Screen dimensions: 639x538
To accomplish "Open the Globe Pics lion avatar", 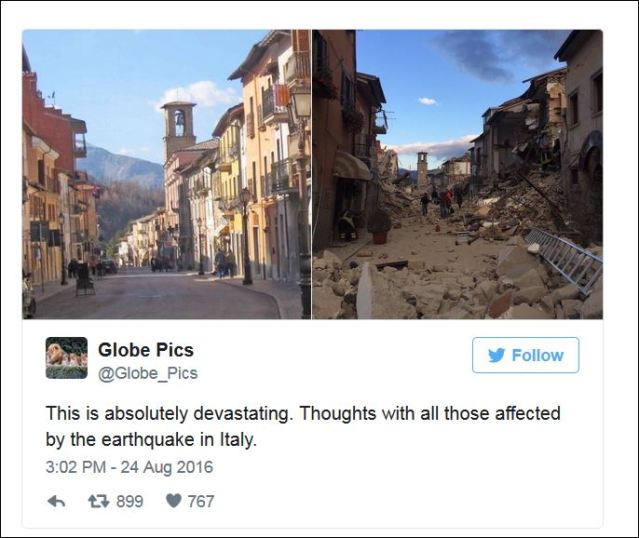I will (x=66, y=358).
